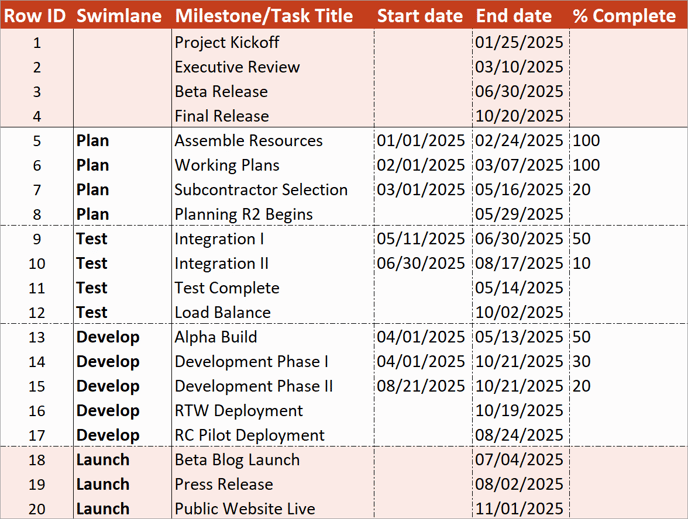
Task: Click the % Complete column header
Action: point(624,15)
